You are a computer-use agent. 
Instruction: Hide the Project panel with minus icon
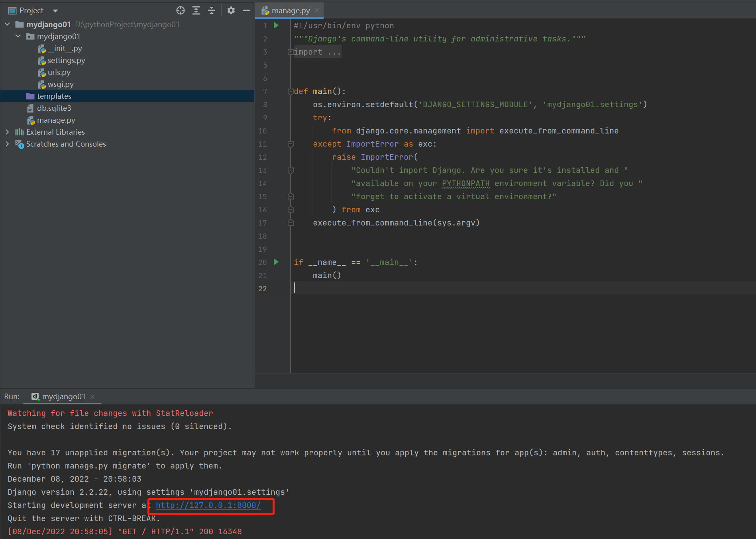[x=247, y=10]
